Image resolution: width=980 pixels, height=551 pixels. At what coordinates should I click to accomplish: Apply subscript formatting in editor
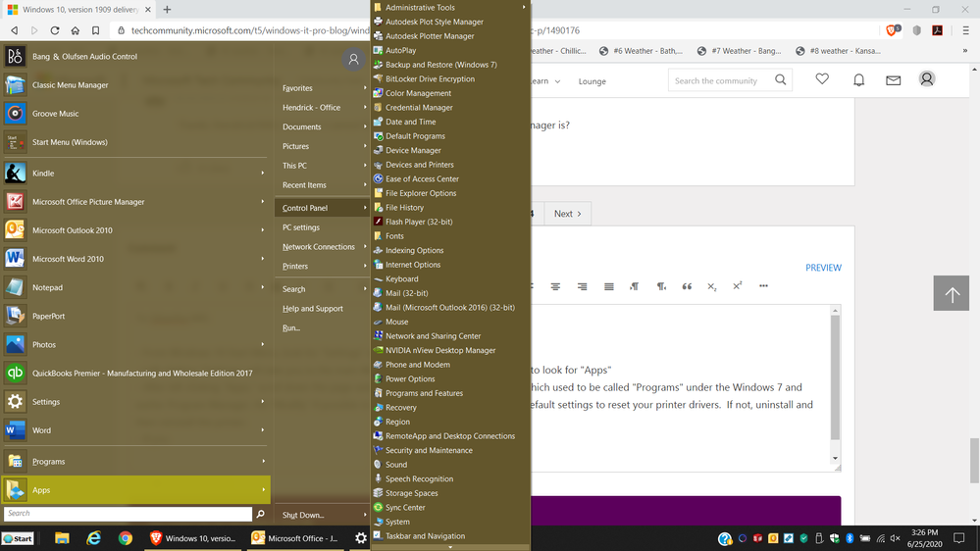coord(712,286)
